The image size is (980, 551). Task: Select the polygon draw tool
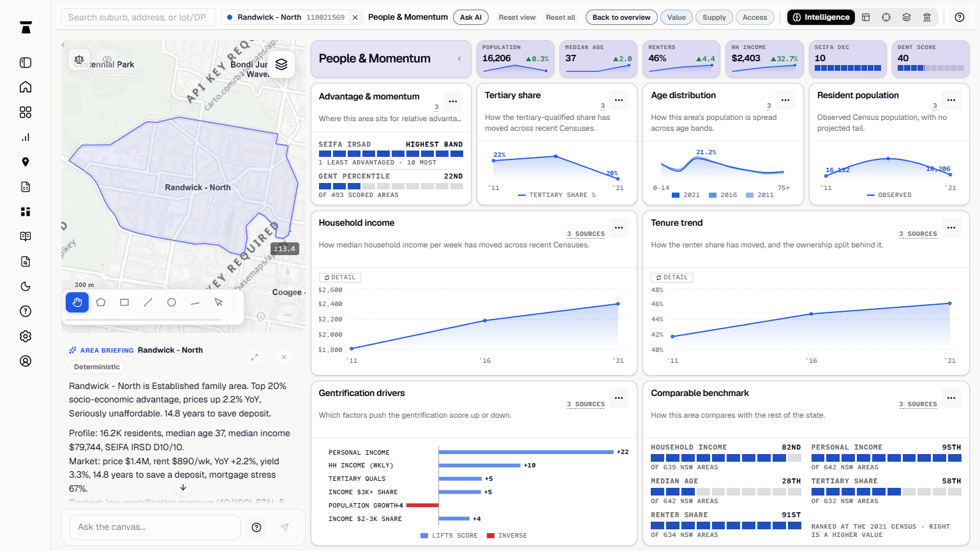tap(101, 302)
